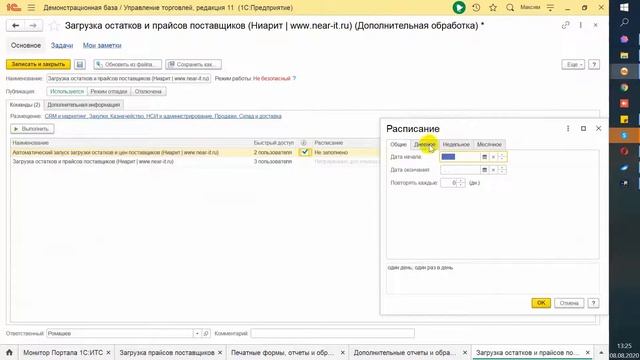Switch to the Общее schedule tab
The image size is (640, 360).
[x=398, y=144]
